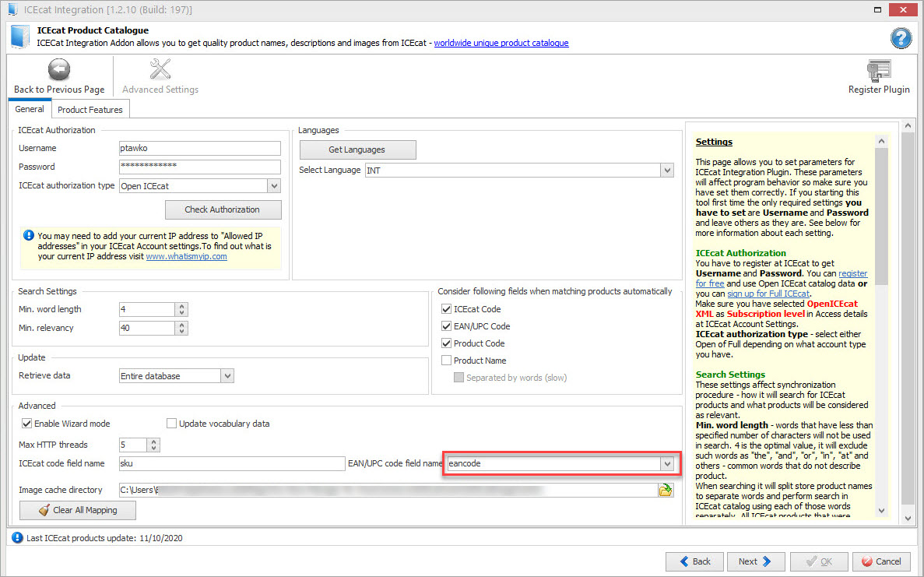Viewport: 924px width, 577px height.
Task: Click the Min. word length stepper
Action: coord(181,309)
